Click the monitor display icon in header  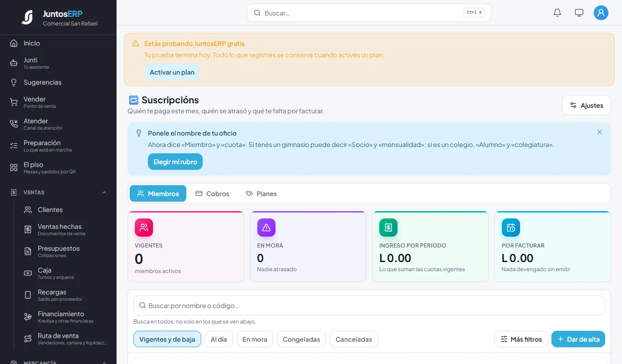point(579,13)
